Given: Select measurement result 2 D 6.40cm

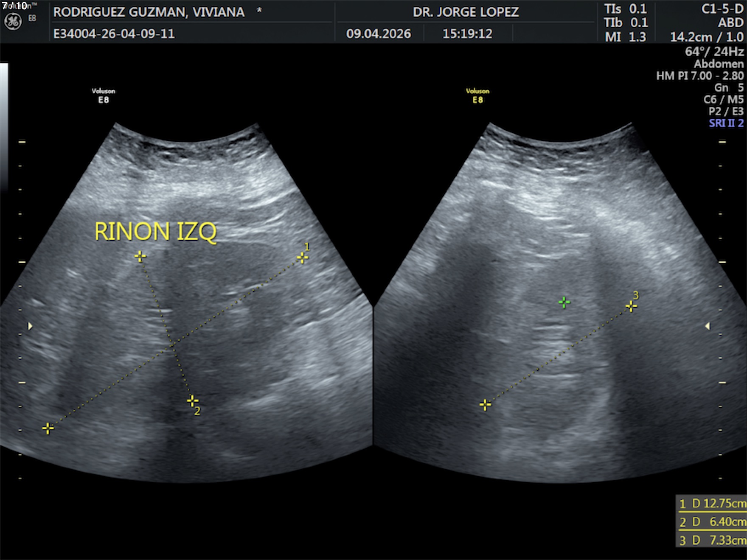Looking at the screenshot, I should click(x=712, y=522).
